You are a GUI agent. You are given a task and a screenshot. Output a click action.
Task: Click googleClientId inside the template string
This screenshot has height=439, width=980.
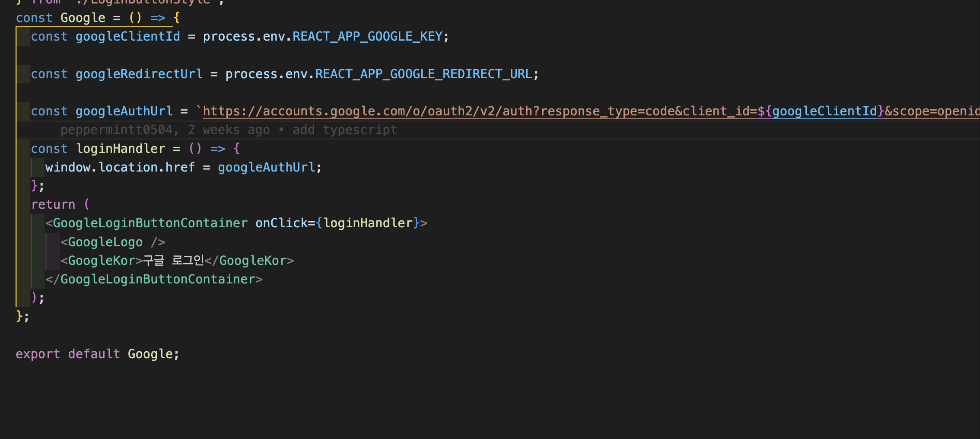click(x=824, y=111)
